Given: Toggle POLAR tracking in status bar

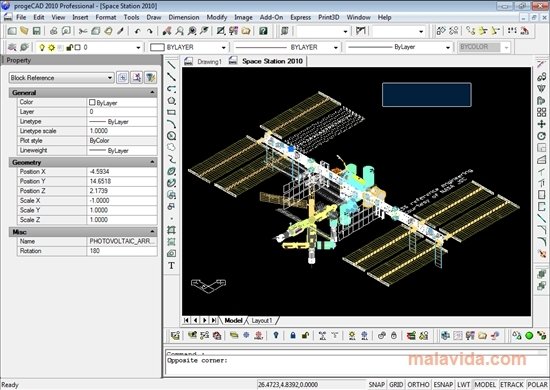Looking at the screenshot, I should pyautogui.click(x=537, y=385).
